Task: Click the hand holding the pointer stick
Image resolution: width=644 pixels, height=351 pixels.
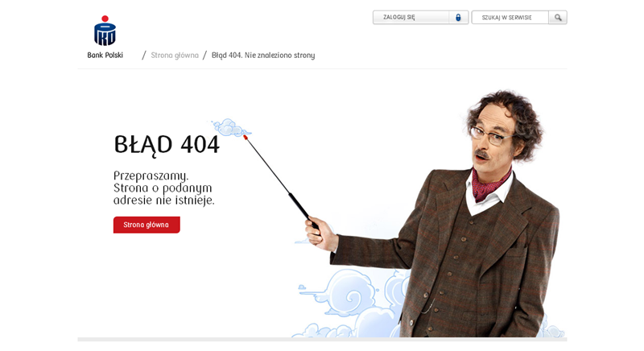Action: (320, 234)
